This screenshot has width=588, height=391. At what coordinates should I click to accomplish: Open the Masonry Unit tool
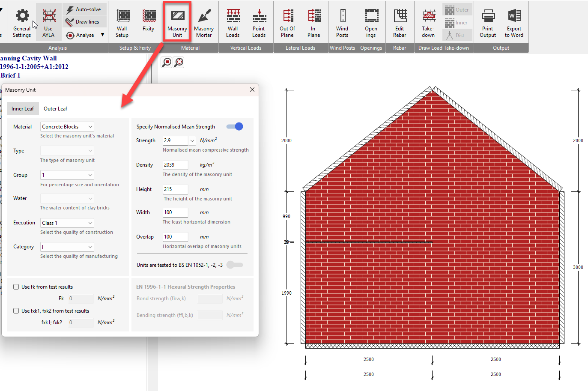tap(177, 21)
